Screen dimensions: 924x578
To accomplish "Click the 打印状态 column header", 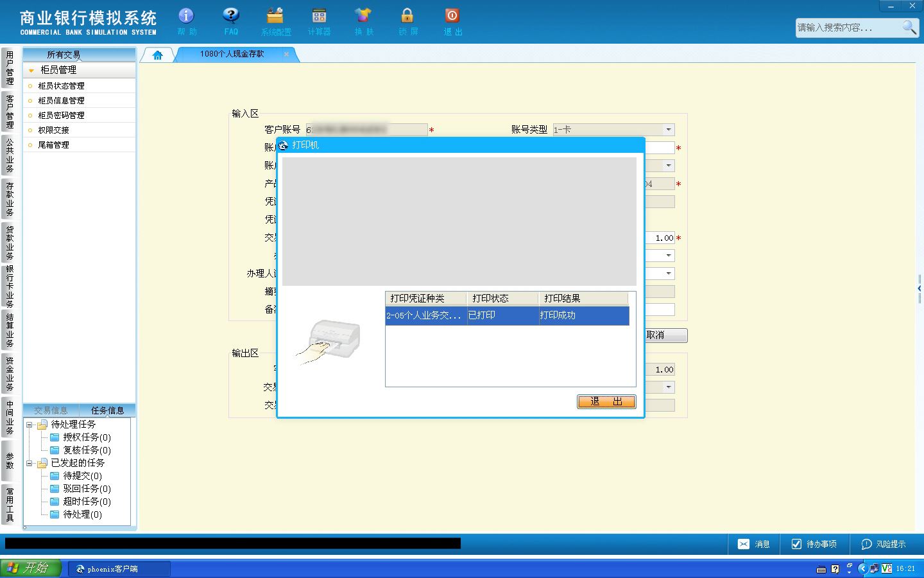I will tap(502, 298).
